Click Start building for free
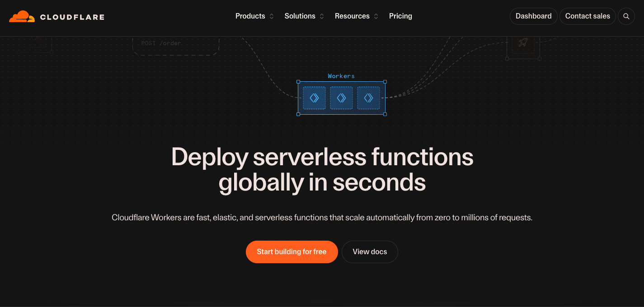The image size is (644, 307). coord(292,252)
